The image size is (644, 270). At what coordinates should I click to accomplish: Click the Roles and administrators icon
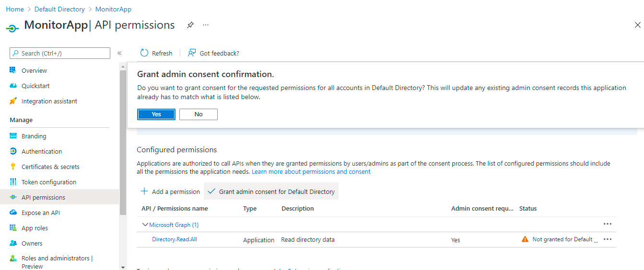(13, 259)
